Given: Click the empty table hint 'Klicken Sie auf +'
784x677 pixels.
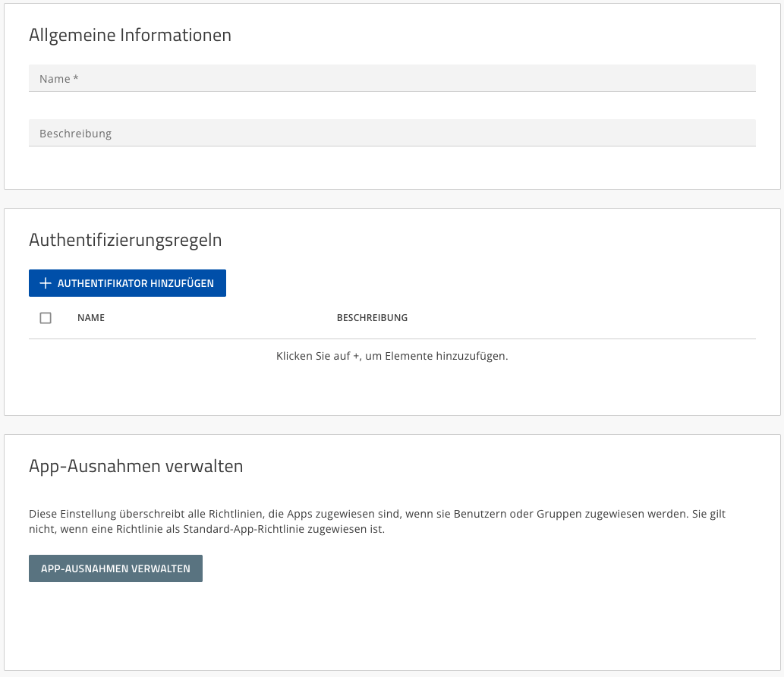Looking at the screenshot, I should coord(392,356).
